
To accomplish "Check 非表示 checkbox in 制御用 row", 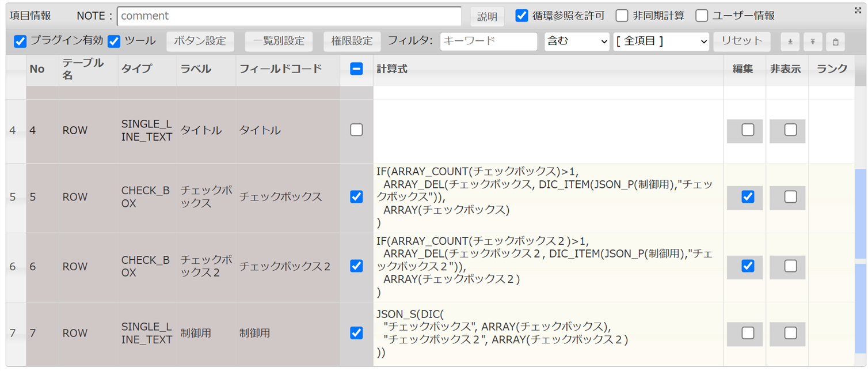I will tap(790, 333).
